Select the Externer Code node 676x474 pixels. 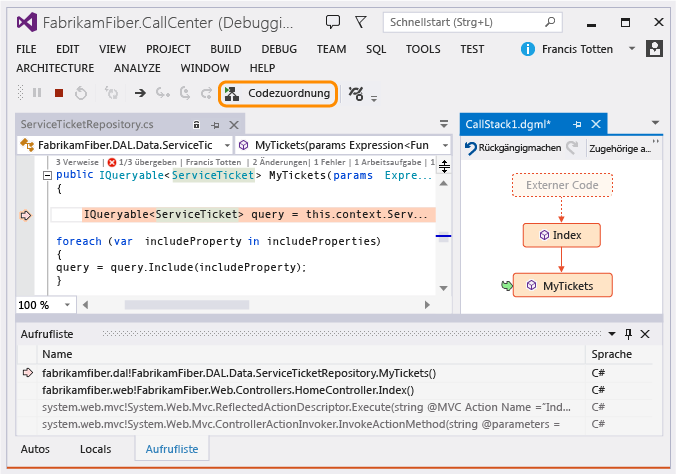tap(562, 185)
